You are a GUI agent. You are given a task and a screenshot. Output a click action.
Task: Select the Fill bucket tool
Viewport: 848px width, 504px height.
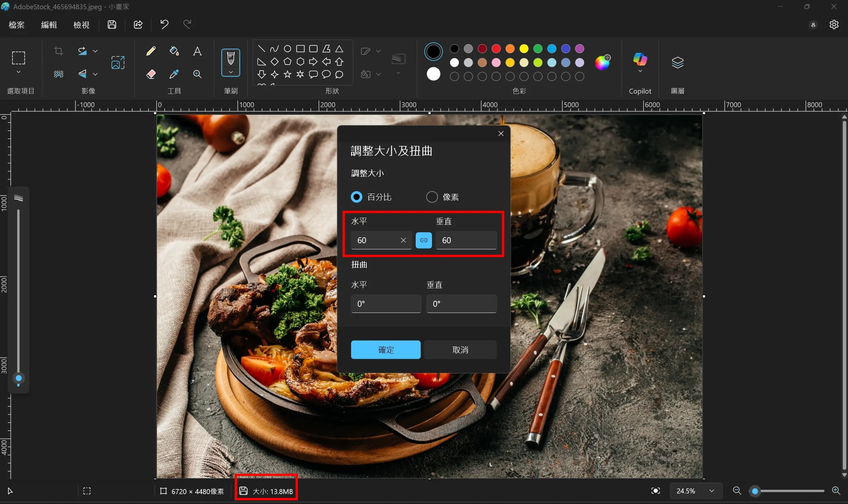[174, 51]
